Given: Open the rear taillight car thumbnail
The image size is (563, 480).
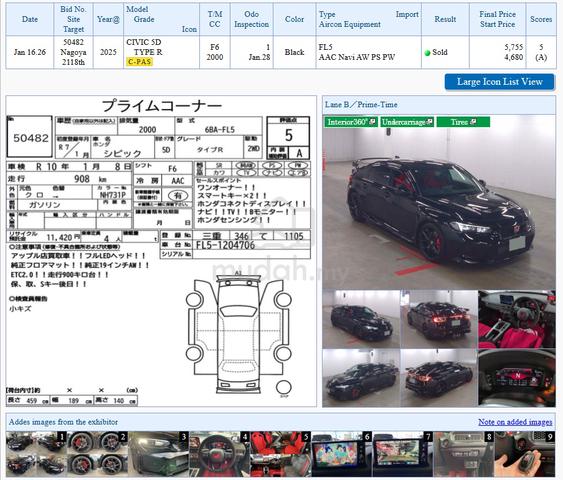Looking at the screenshot, I should pyautogui.click(x=439, y=319).
